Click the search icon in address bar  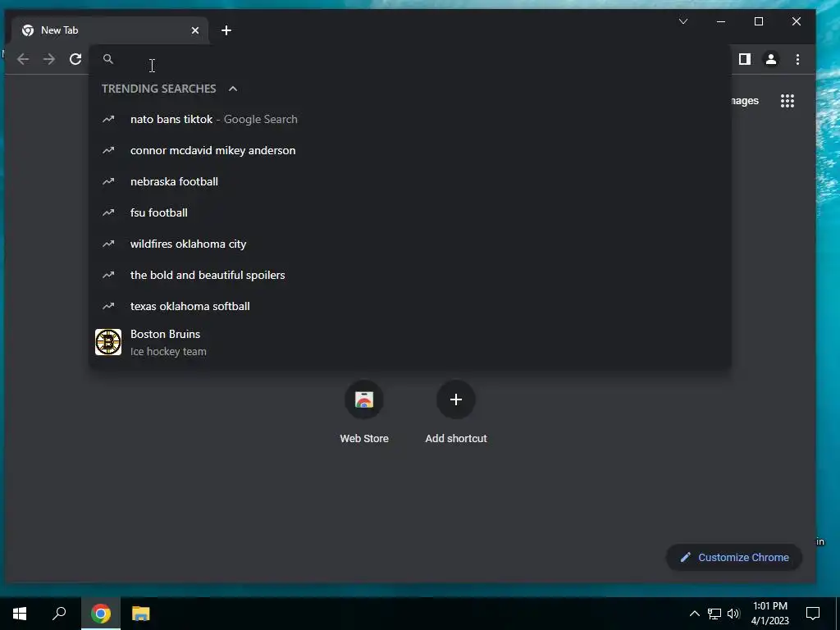pyautogui.click(x=108, y=59)
